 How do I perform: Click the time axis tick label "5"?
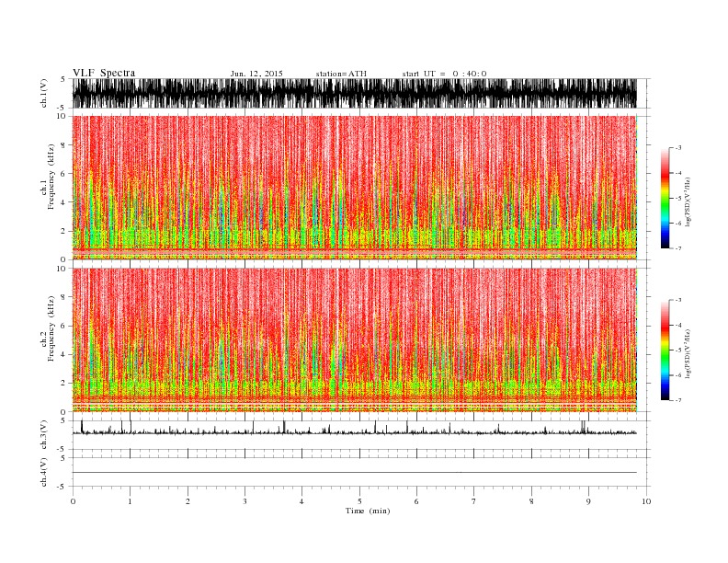coord(359,501)
